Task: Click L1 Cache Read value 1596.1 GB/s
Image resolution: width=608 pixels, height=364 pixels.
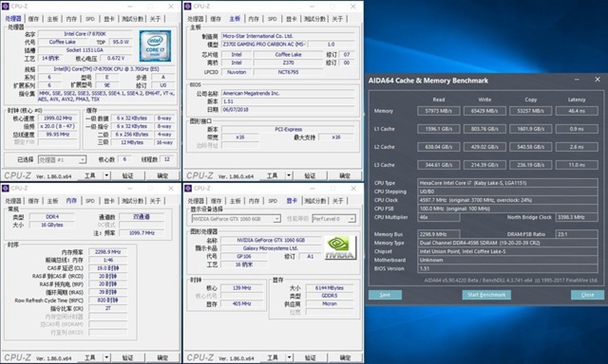Action: coord(439,129)
